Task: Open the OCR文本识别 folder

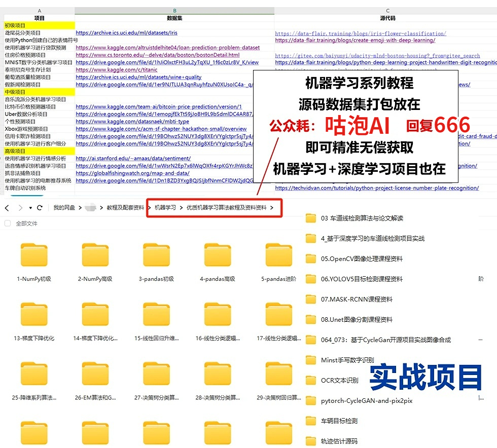Action: point(332,380)
